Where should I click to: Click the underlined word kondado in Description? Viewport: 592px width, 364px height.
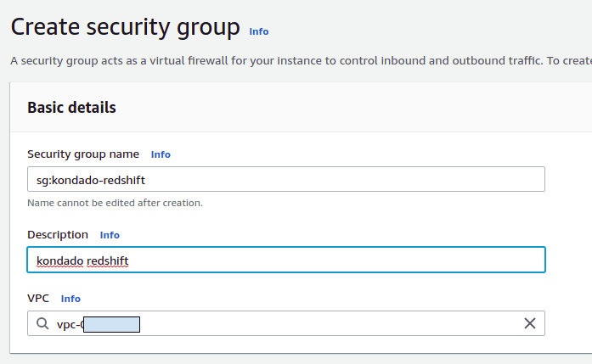coord(59,260)
